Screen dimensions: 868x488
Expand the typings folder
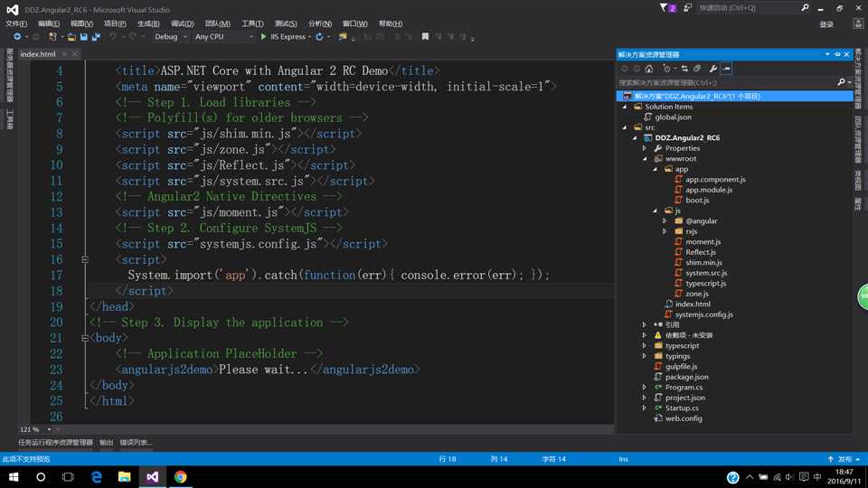645,356
